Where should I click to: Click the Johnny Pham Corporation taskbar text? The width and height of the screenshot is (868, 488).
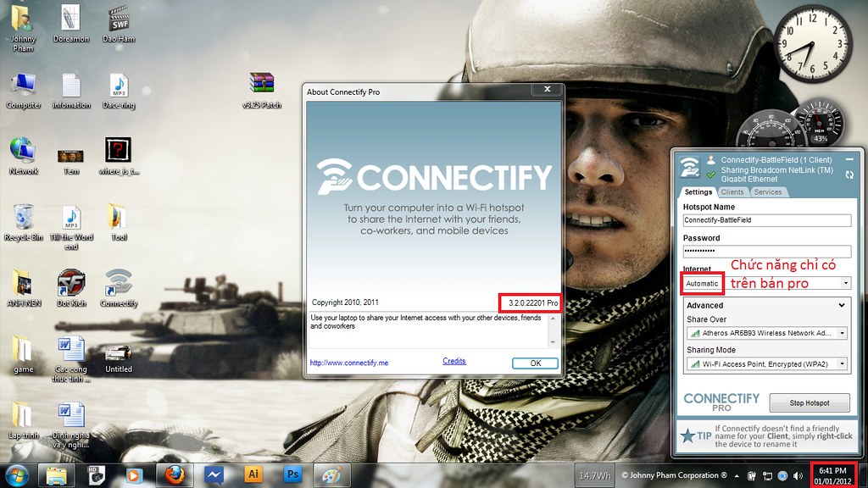pyautogui.click(x=674, y=475)
